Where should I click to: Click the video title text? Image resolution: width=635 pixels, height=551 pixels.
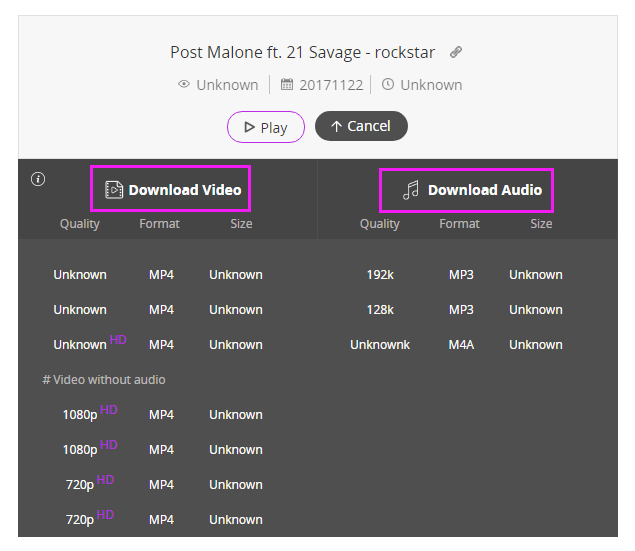(303, 52)
